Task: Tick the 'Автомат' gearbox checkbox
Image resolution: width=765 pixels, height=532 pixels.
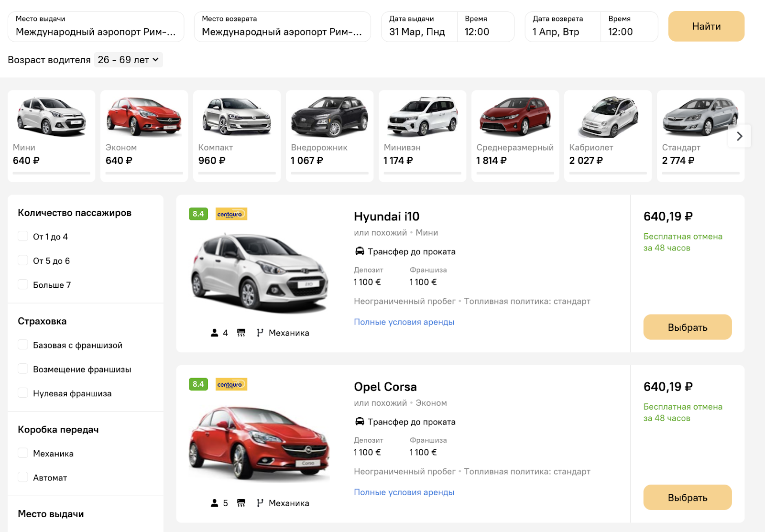Action: click(x=23, y=477)
